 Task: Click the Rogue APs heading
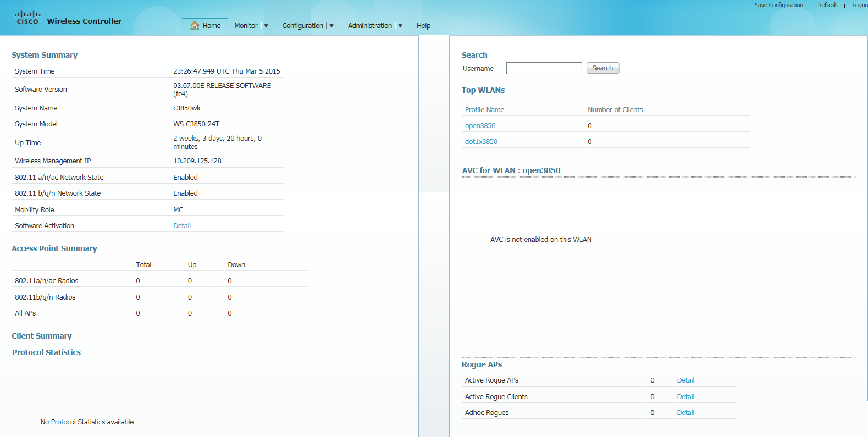(482, 364)
